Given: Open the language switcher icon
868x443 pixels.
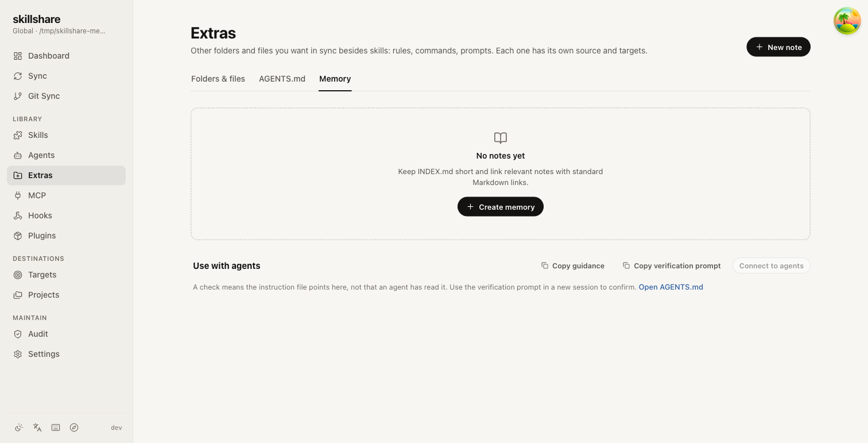Looking at the screenshot, I should pyautogui.click(x=37, y=427).
